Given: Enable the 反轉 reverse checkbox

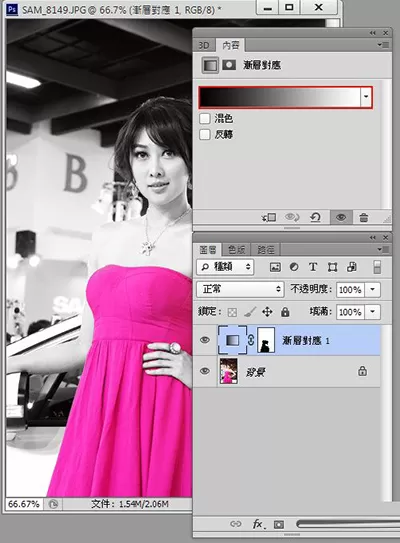Looking at the screenshot, I should point(205,134).
